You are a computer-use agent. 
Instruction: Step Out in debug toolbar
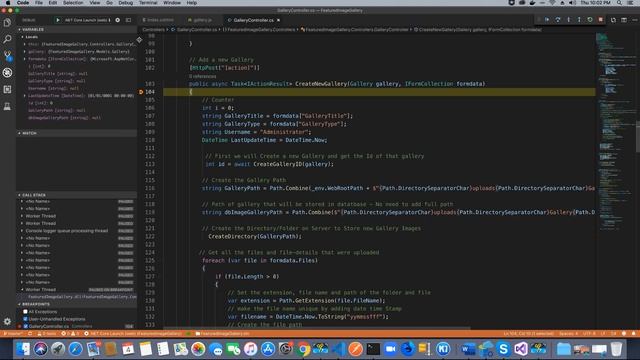(x=579, y=20)
